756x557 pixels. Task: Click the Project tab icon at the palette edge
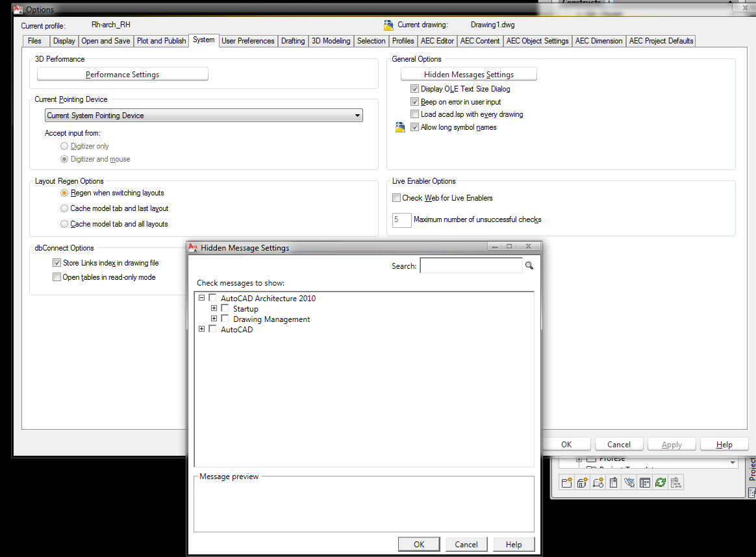pyautogui.click(x=751, y=493)
